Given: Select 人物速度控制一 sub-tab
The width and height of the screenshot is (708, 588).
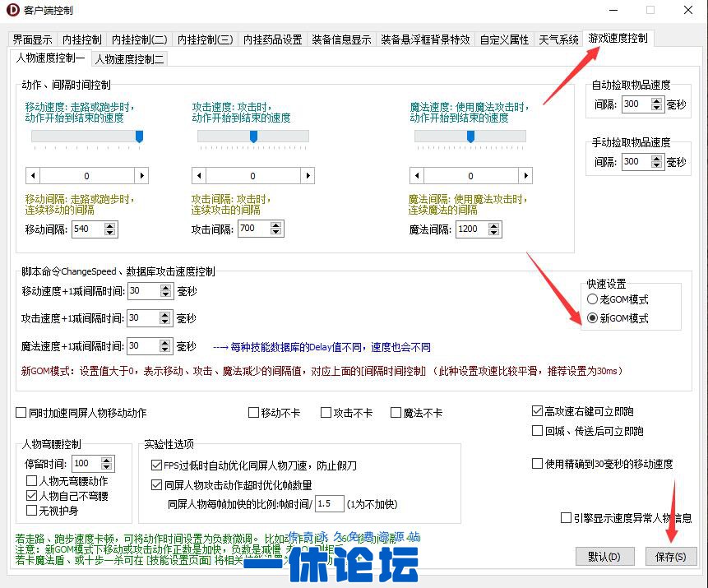Looking at the screenshot, I should (x=50, y=58).
